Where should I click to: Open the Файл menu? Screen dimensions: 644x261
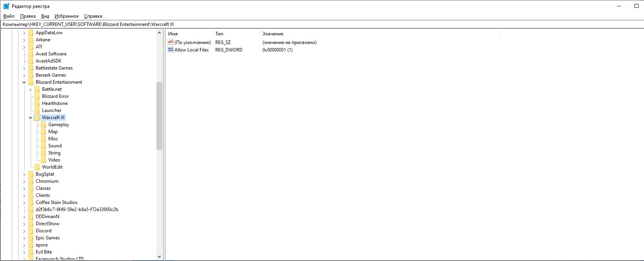(9, 16)
